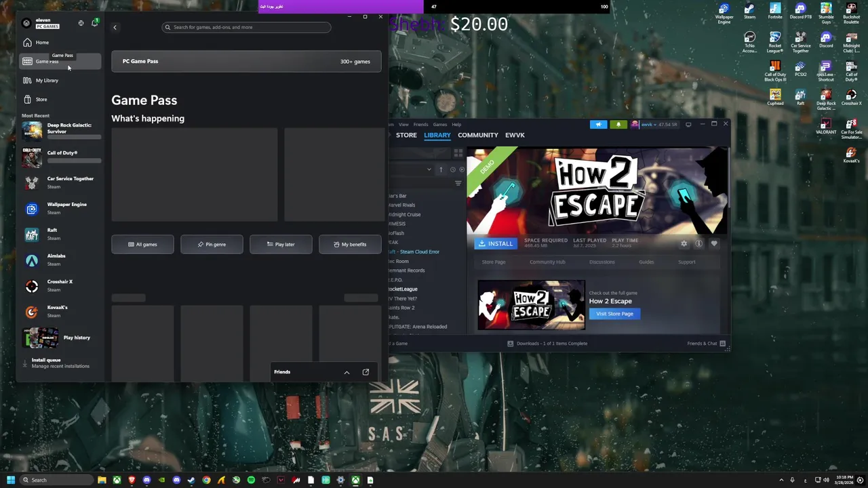
Task: Click Play later button
Action: pos(281,245)
